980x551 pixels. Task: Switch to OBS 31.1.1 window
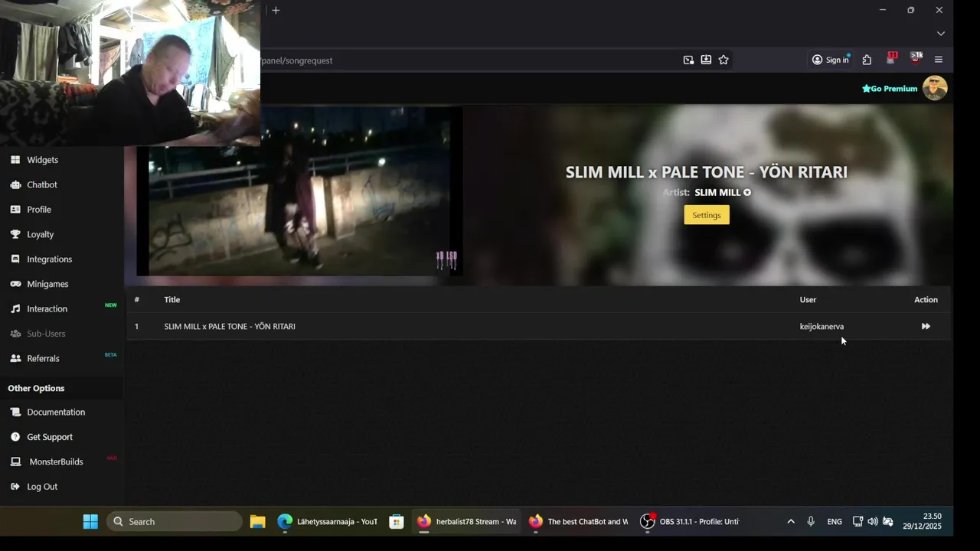[690, 522]
